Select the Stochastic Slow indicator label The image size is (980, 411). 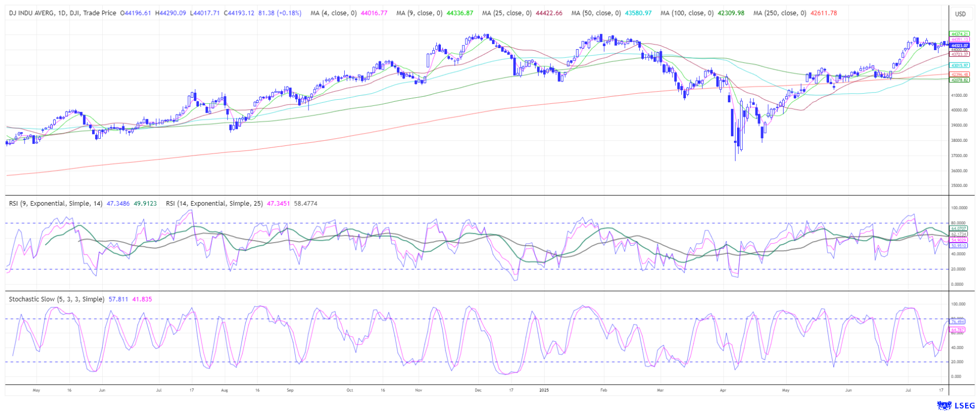coord(56,299)
